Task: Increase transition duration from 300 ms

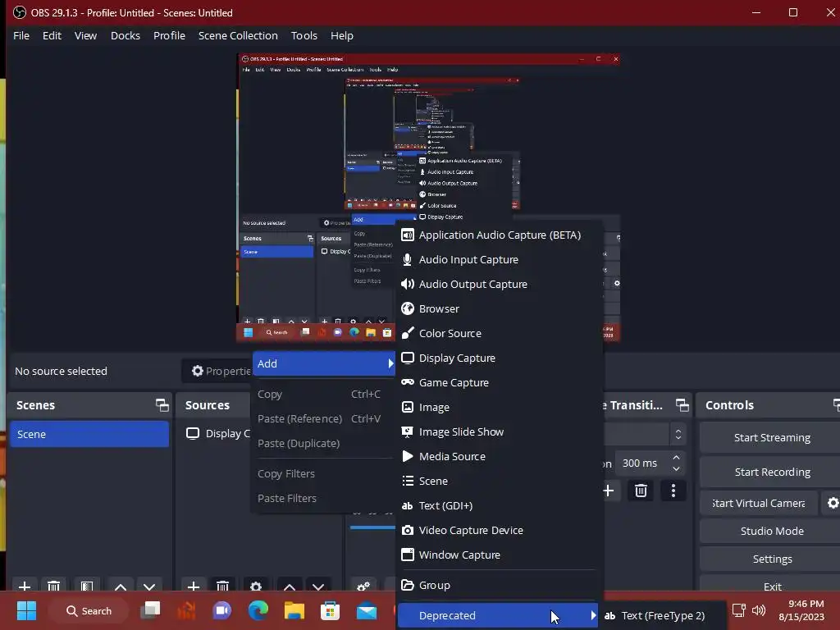Action: [x=677, y=458]
